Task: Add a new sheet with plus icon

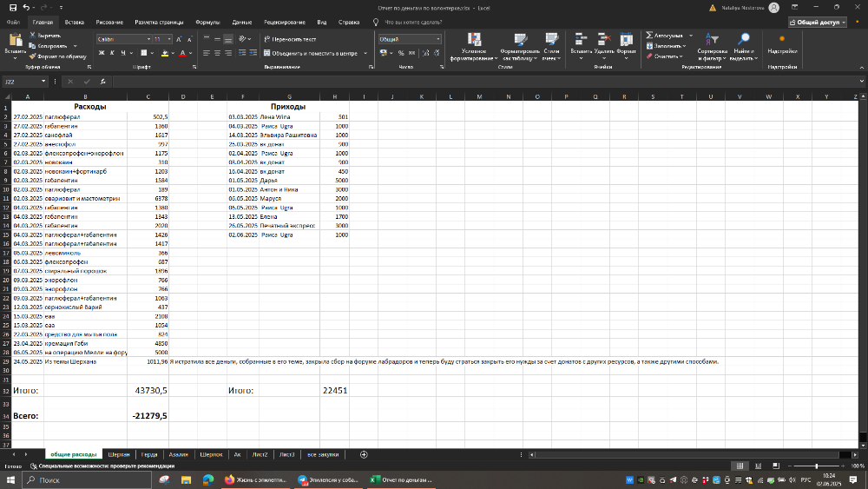Action: pos(364,454)
